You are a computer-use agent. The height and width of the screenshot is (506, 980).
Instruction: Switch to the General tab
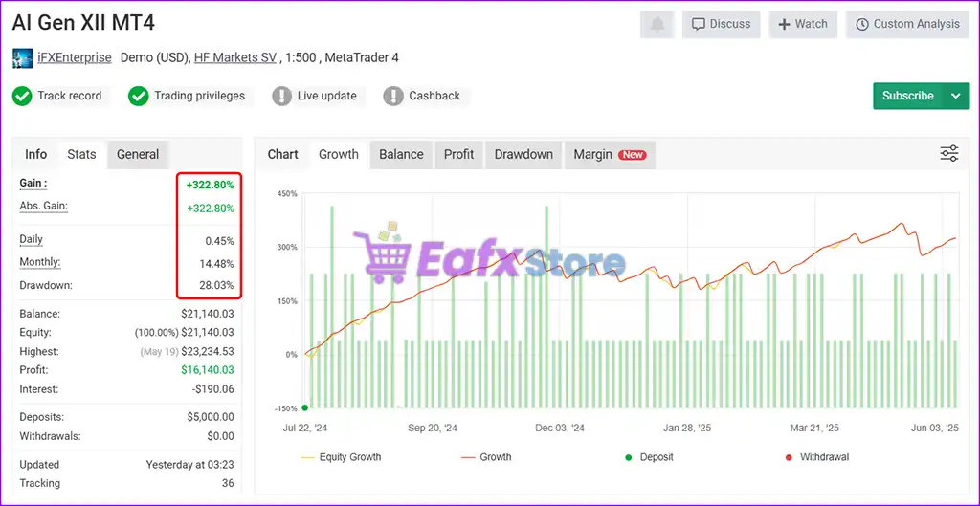(x=138, y=154)
